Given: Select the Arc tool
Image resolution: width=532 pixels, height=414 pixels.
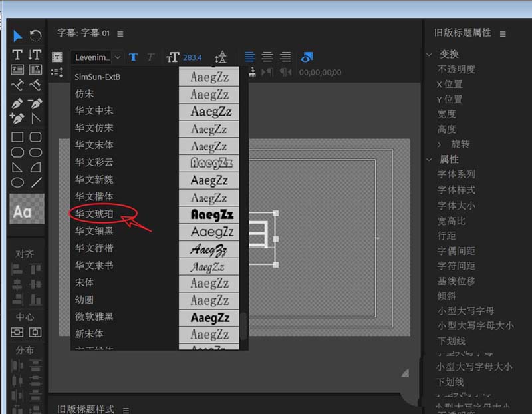Looking at the screenshot, I should [x=35, y=168].
